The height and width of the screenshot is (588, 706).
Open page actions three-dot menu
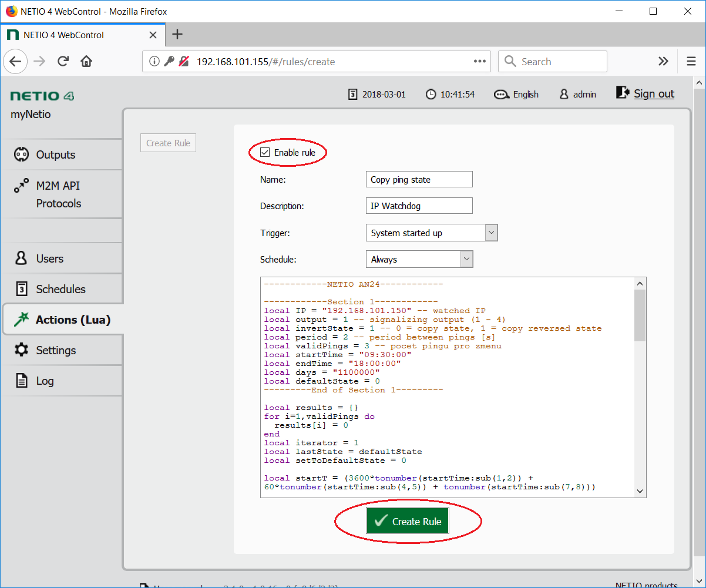(x=479, y=61)
